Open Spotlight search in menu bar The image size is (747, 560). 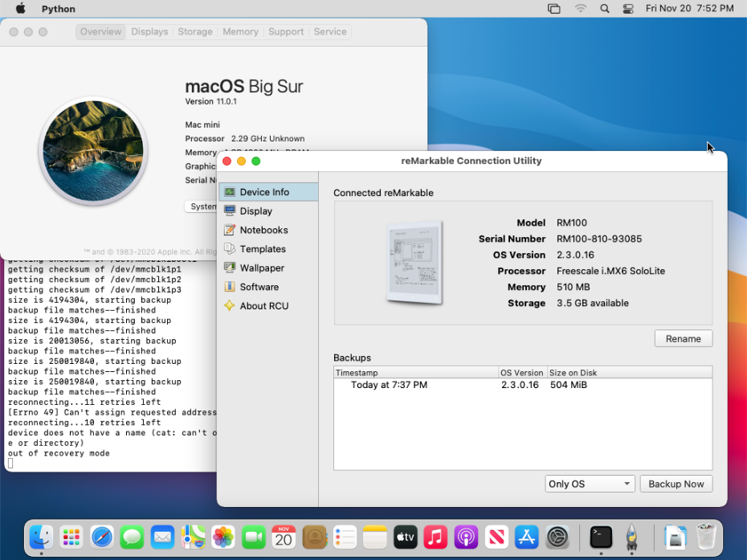605,9
